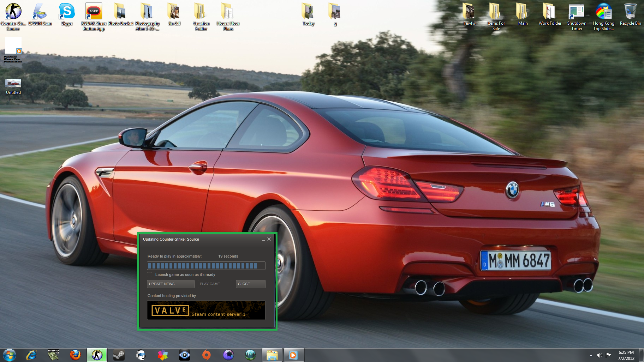644x362 pixels.
Task: Open Origin from the taskbar
Action: click(207, 355)
